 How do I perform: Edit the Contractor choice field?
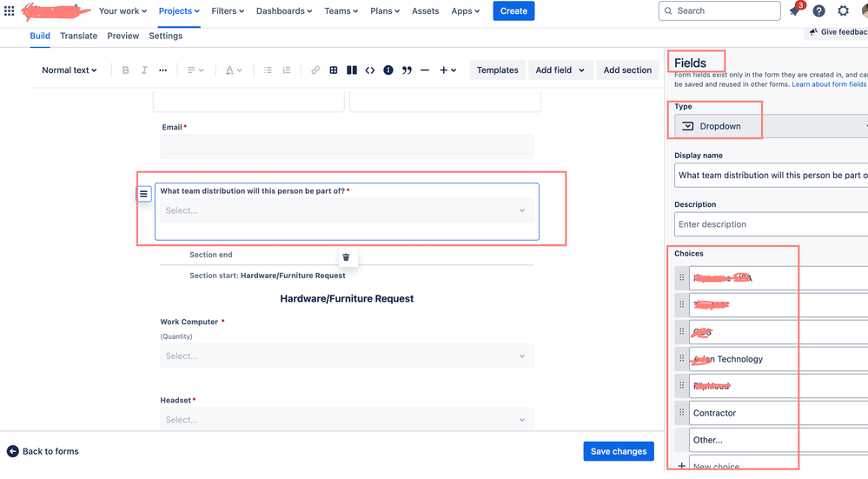(779, 413)
